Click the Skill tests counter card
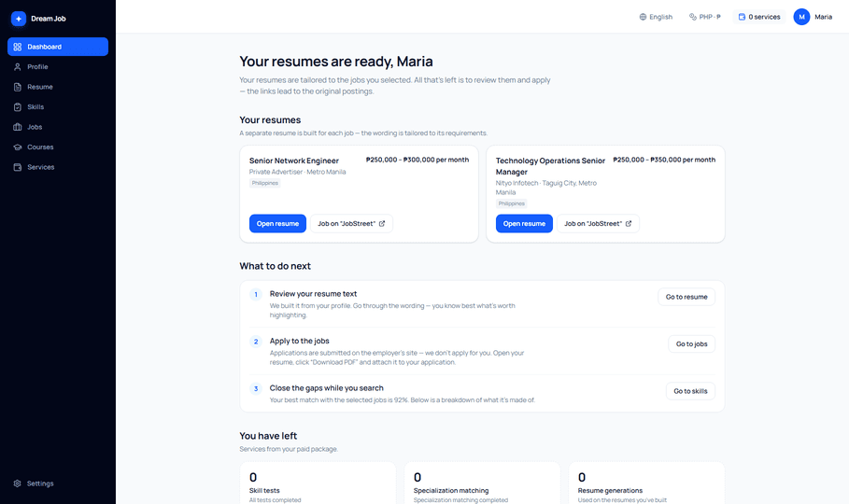The image size is (849, 504). [x=318, y=483]
